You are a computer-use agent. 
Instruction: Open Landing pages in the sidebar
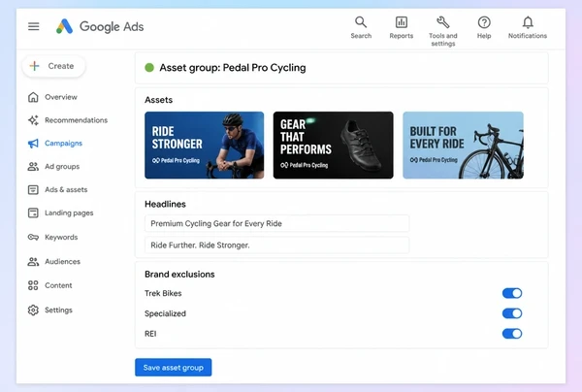tap(69, 212)
